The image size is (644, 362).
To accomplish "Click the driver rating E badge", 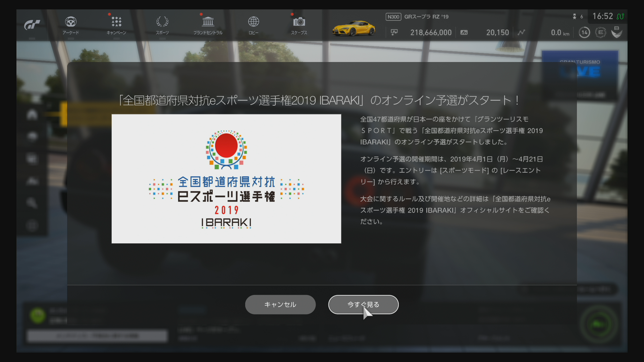I will (x=600, y=33).
